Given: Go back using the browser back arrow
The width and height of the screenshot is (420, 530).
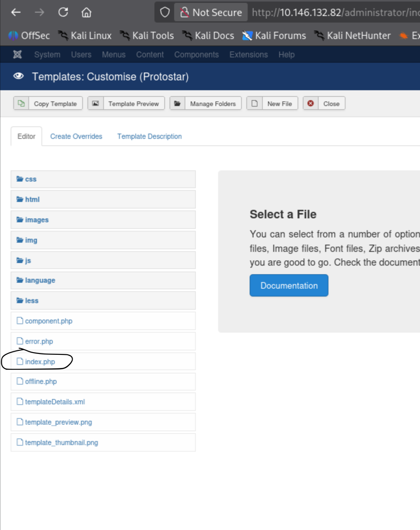Looking at the screenshot, I should [x=16, y=12].
